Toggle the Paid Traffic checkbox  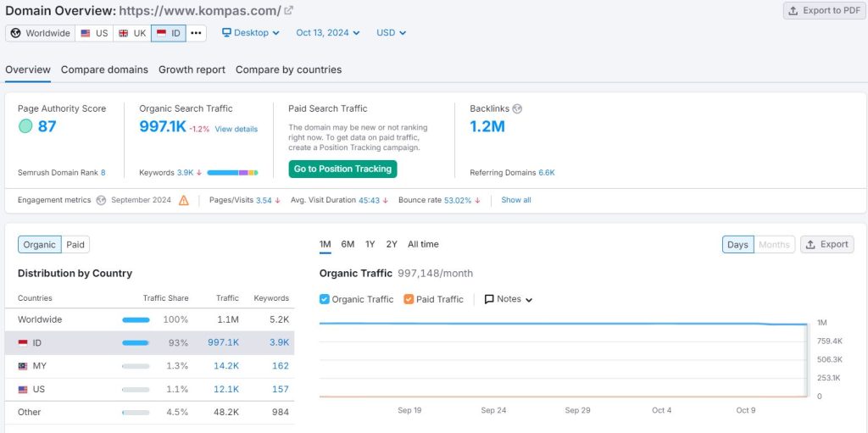click(x=409, y=300)
